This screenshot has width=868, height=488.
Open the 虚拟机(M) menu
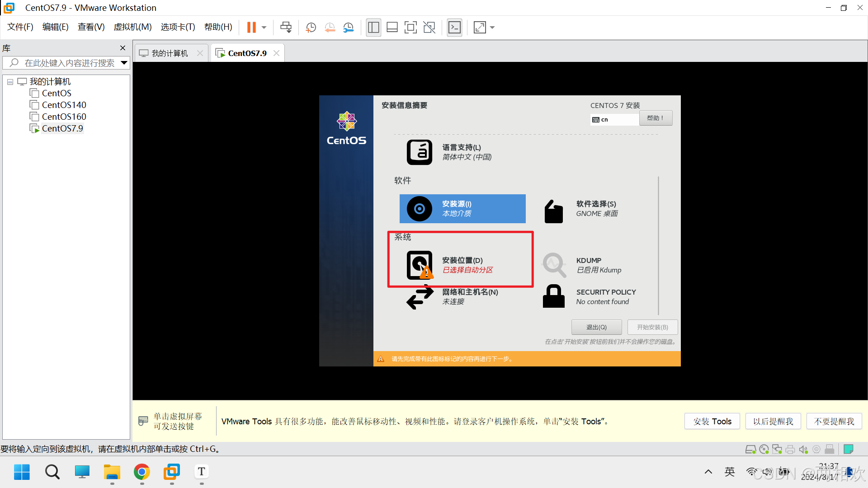click(132, 27)
